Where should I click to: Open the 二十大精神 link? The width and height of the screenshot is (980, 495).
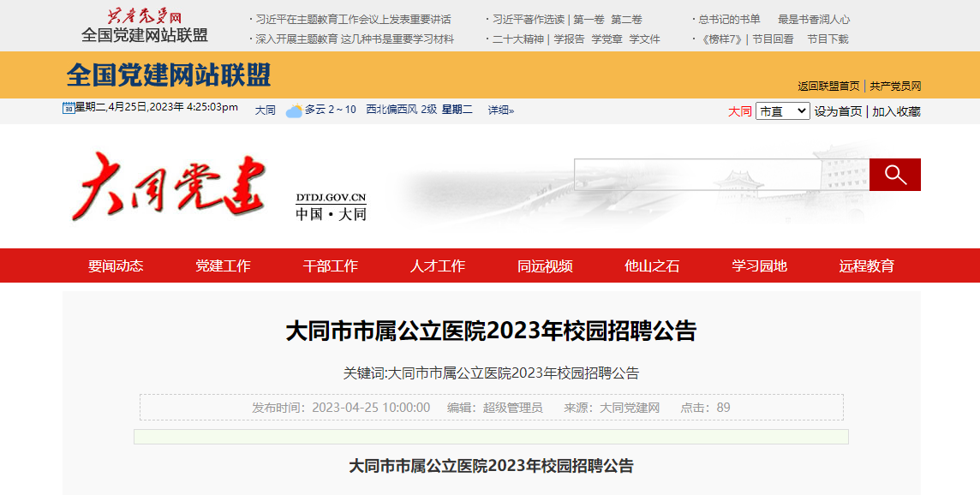pyautogui.click(x=518, y=39)
